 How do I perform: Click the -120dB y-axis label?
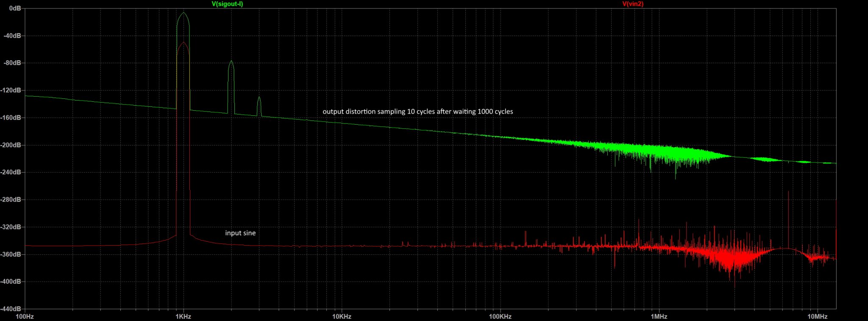tap(11, 90)
